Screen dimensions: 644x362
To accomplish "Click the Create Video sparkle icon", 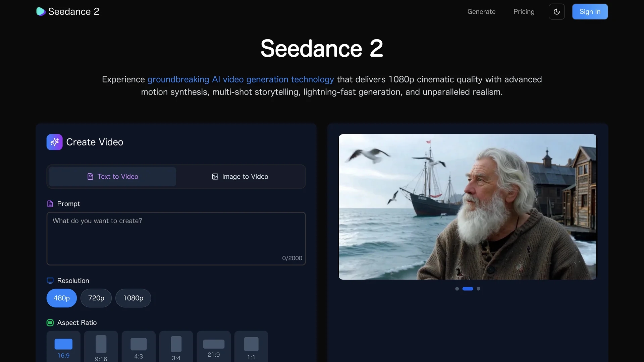I will pyautogui.click(x=54, y=142).
